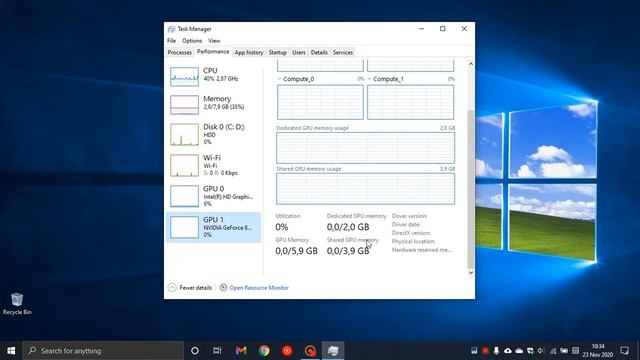Open the File menu in Task Manager
Viewport: 640px width, 360px height.
tap(171, 41)
